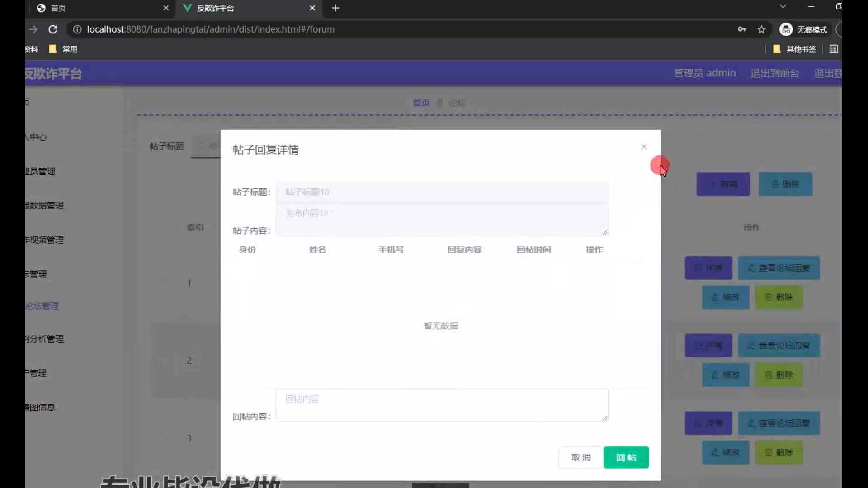Open the 数据管理 sidebar item

coord(44,206)
